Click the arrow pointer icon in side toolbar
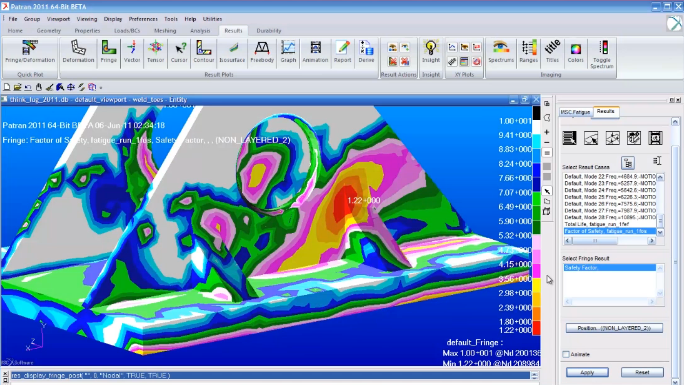This screenshot has width=684, height=385. click(x=547, y=191)
